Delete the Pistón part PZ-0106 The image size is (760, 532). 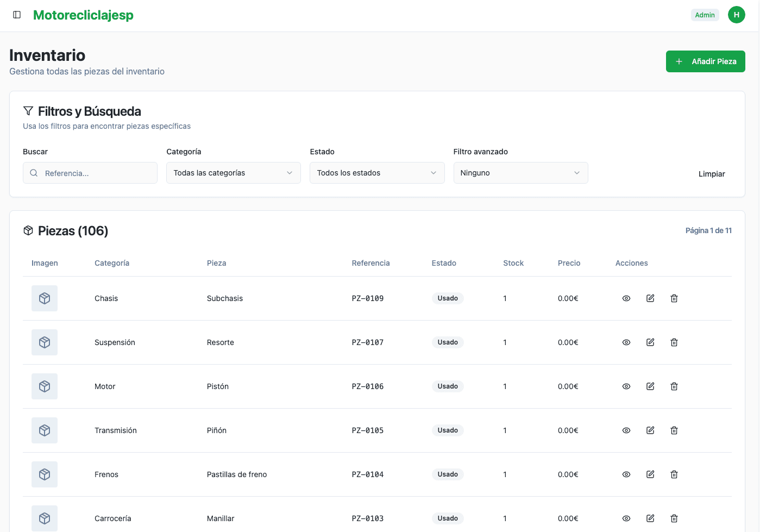click(674, 386)
